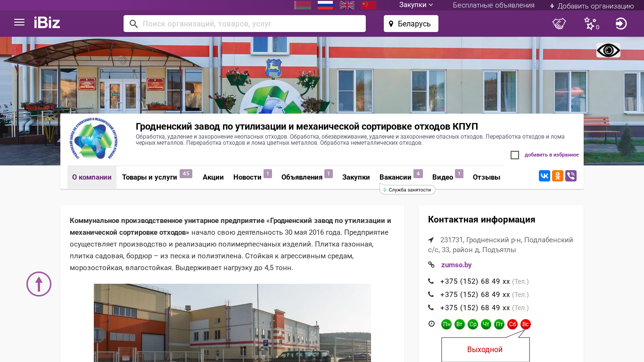The image size is (644, 362).
Task: Select the Чт working day circle
Action: pos(486,324)
